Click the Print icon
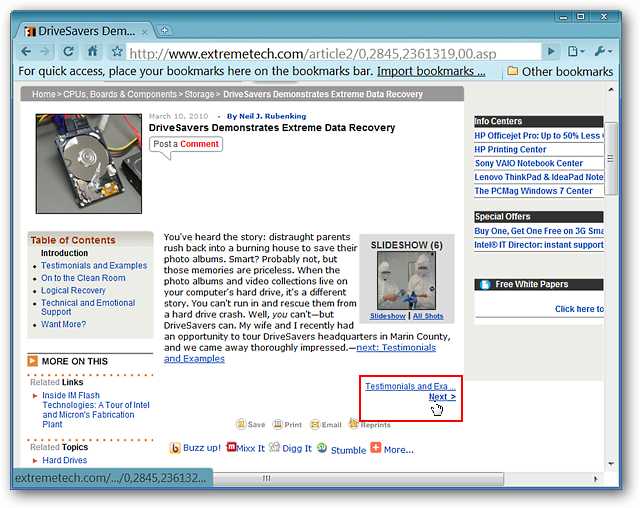Viewport: 640px width, 508px height. [278, 424]
